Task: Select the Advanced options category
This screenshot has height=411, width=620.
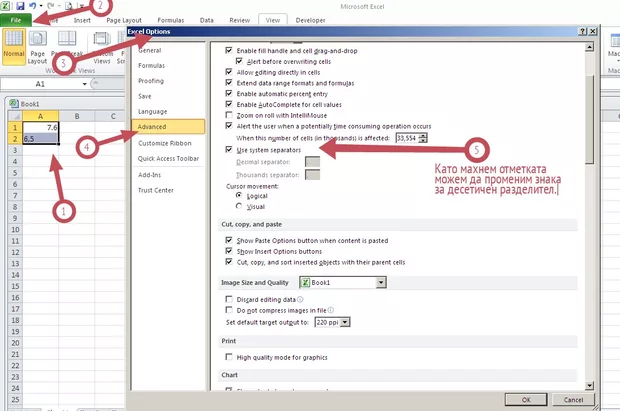Action: click(x=168, y=127)
